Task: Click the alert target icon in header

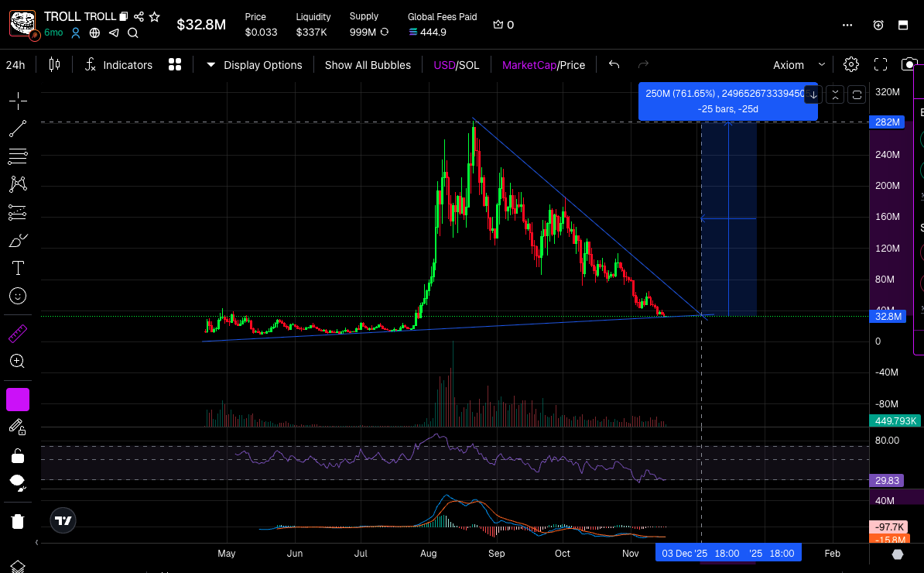Action: tap(878, 25)
